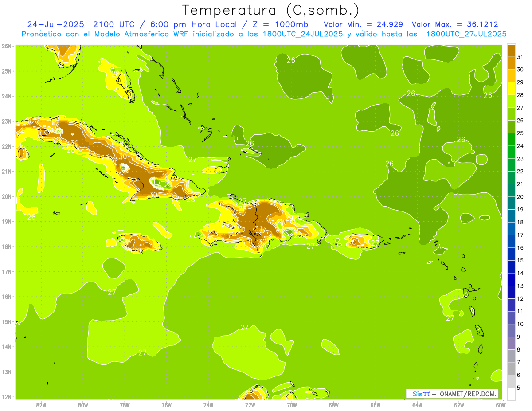This screenshot has height=411, width=532.
Task: Click the legend scale number '13'
Action: 520,286
